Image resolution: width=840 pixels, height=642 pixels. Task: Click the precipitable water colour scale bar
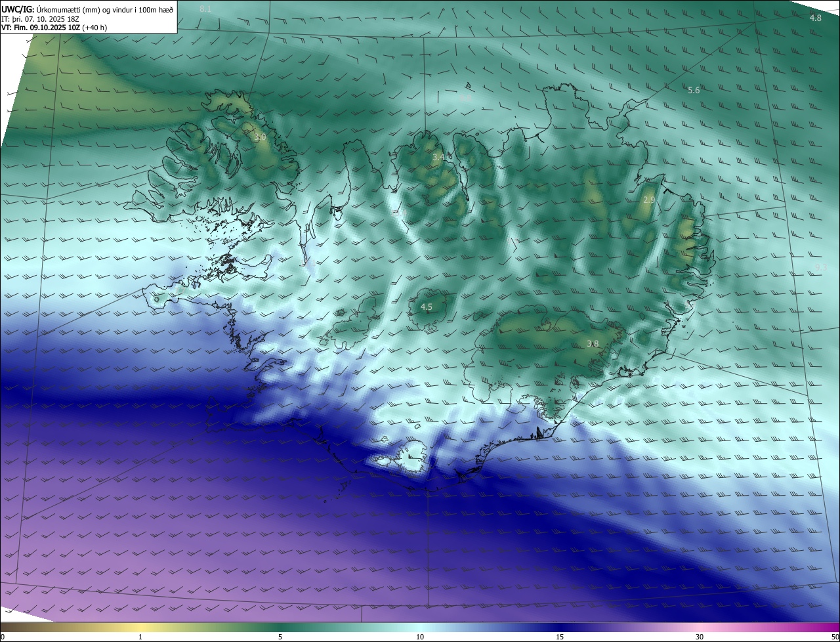pos(420,627)
